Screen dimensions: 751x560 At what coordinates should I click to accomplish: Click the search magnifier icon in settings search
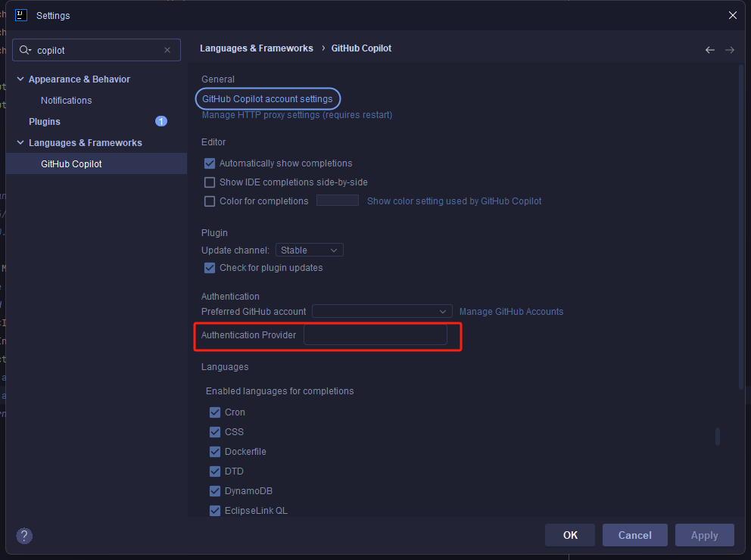(25, 50)
